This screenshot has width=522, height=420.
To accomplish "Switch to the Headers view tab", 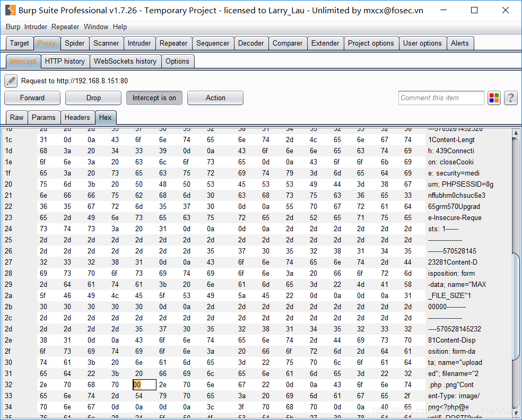I will point(77,118).
